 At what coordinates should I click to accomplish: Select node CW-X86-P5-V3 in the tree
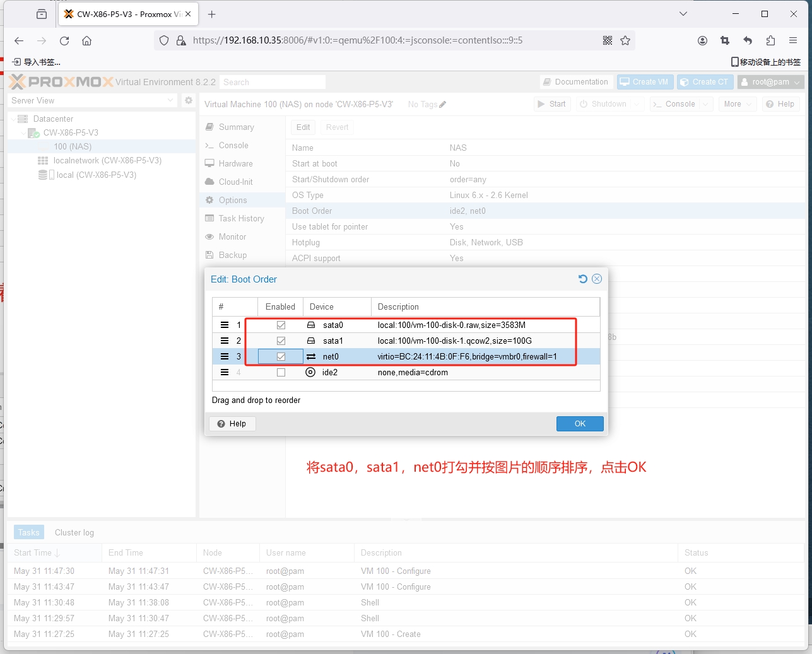coord(71,132)
